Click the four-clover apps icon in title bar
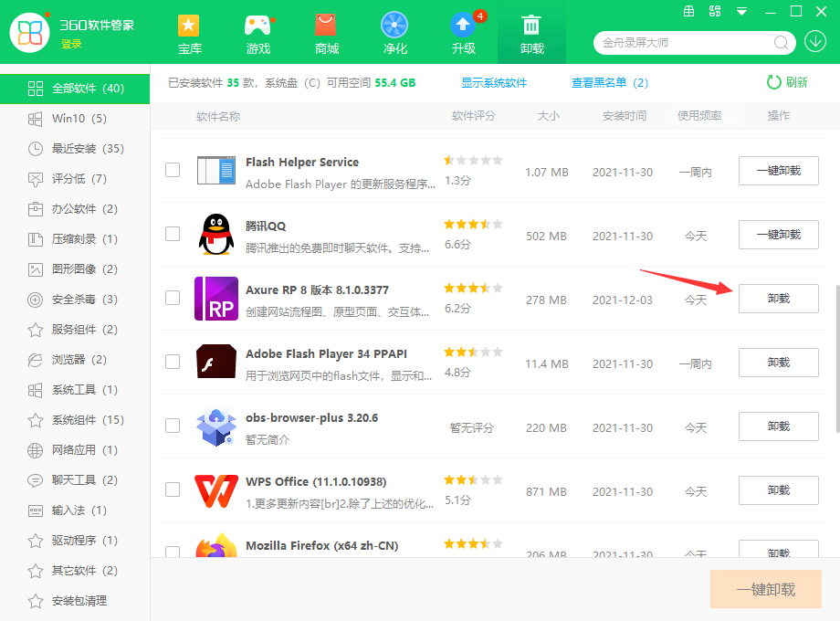The width and height of the screenshot is (840, 621). (715, 11)
